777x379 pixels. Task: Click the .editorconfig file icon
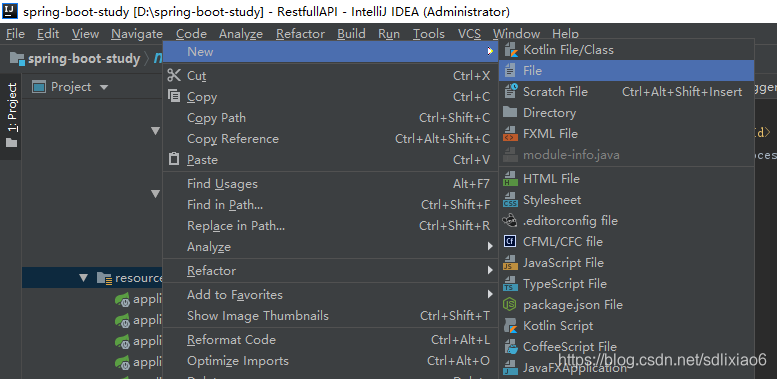tap(510, 220)
